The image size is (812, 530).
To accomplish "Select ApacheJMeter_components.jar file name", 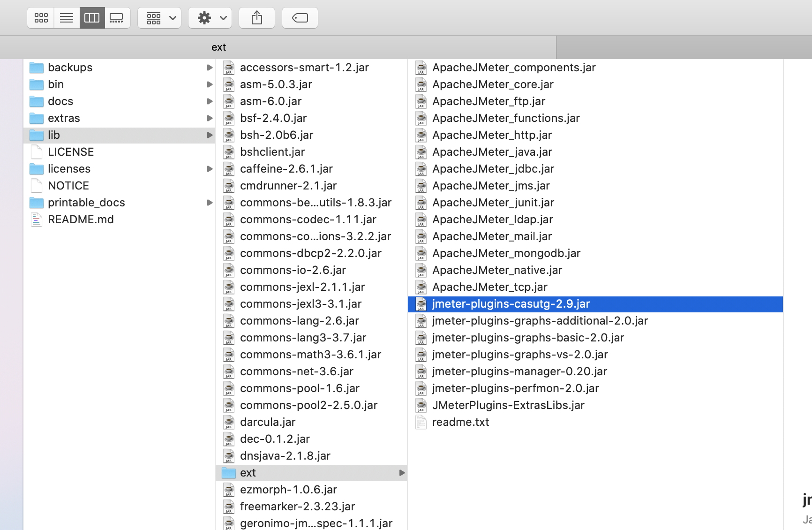I will (x=514, y=68).
